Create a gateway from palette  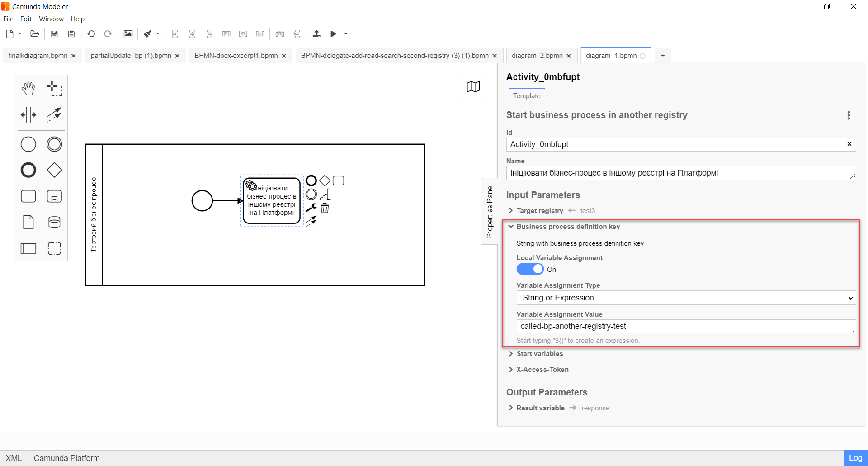54,170
